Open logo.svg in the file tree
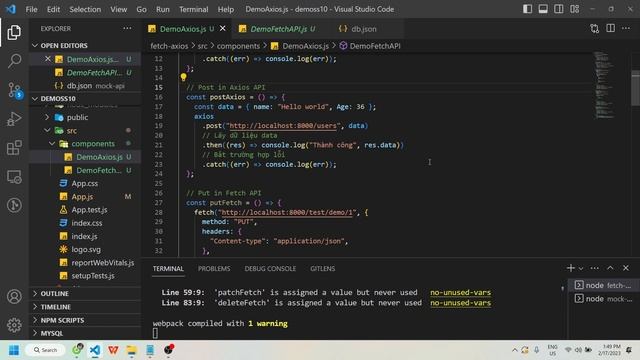This screenshot has width=640, height=360. pyautogui.click(x=86, y=249)
